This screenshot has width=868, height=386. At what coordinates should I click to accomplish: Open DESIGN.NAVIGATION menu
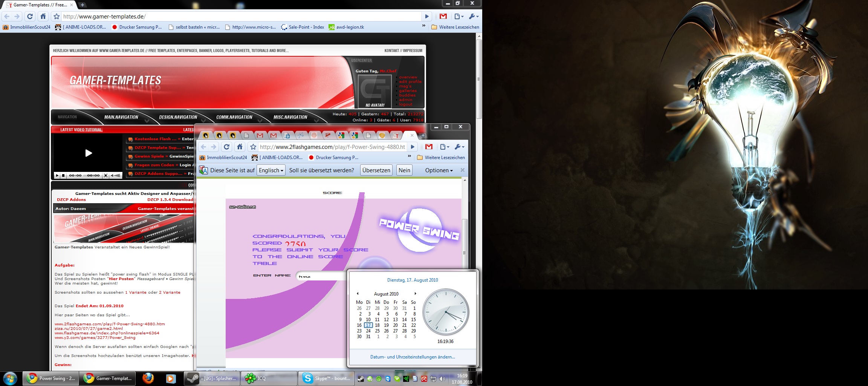tap(178, 117)
